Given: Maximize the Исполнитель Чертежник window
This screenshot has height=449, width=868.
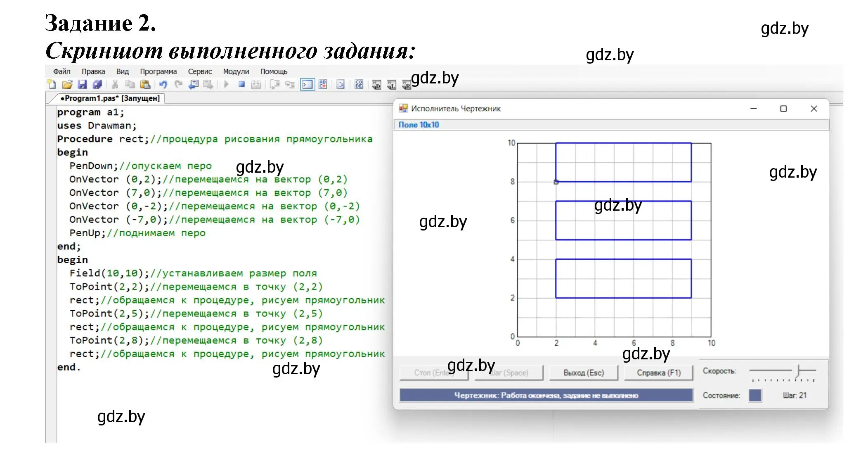Looking at the screenshot, I should point(783,109).
